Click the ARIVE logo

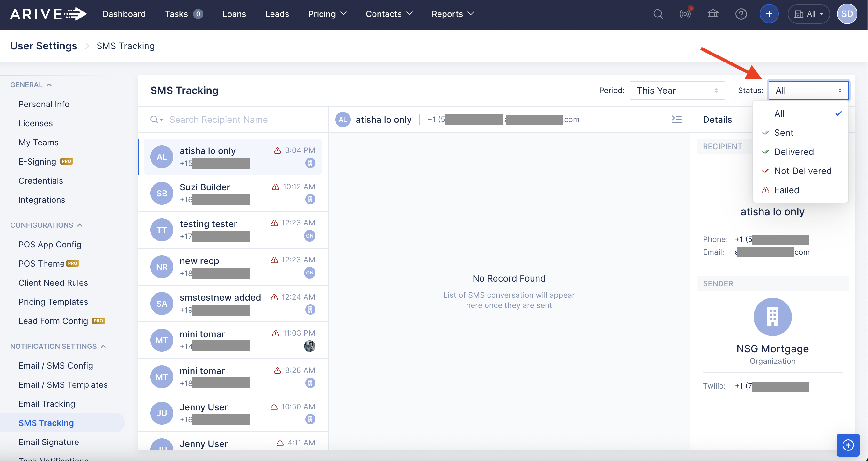[x=48, y=14]
